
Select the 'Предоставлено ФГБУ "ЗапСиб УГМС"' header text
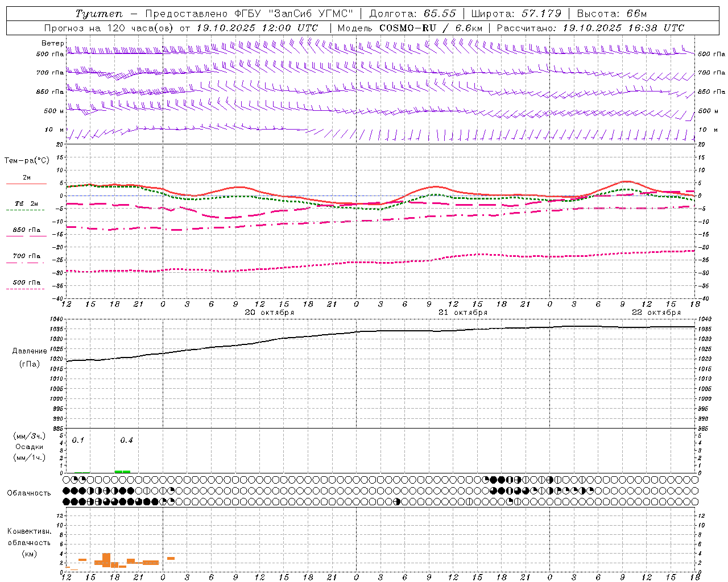click(250, 14)
